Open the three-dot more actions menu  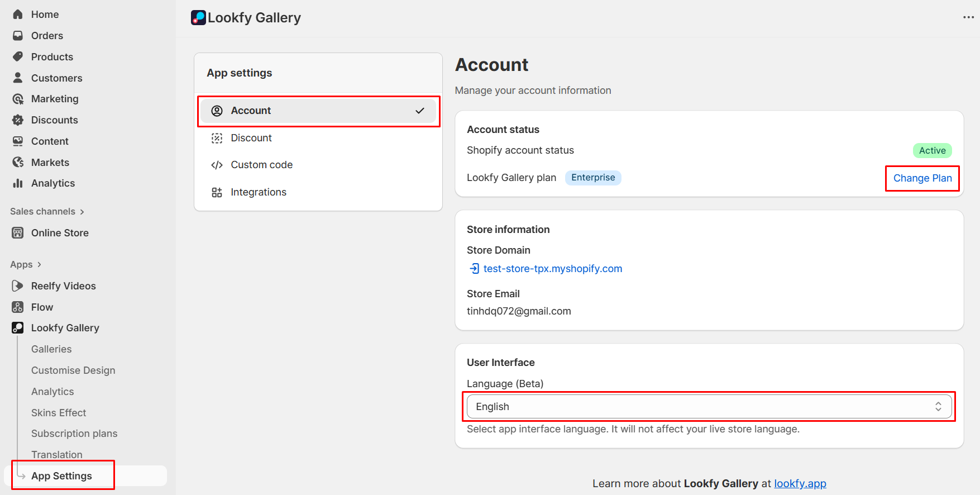pos(968,18)
